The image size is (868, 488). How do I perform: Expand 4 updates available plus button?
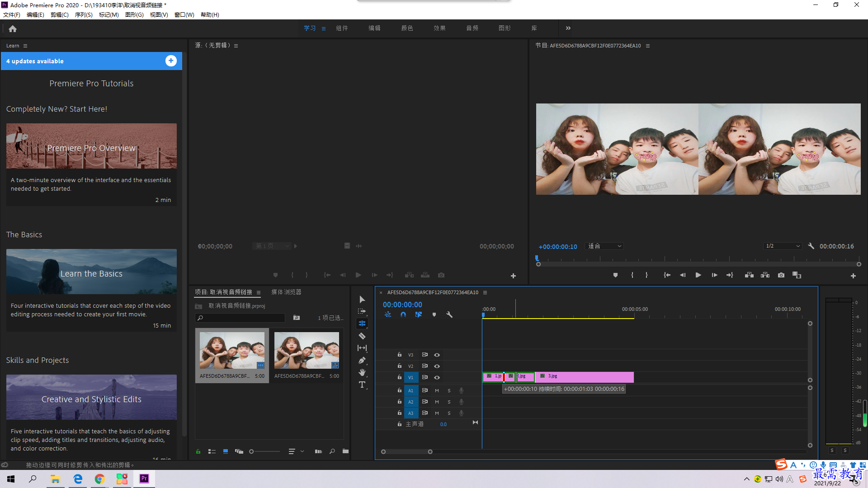coord(171,61)
